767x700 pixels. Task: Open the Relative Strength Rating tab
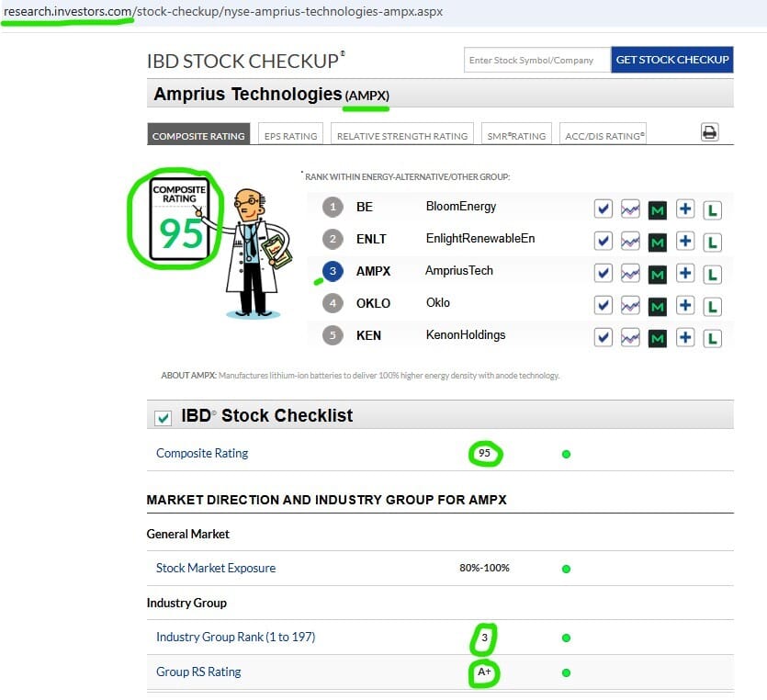[402, 134]
